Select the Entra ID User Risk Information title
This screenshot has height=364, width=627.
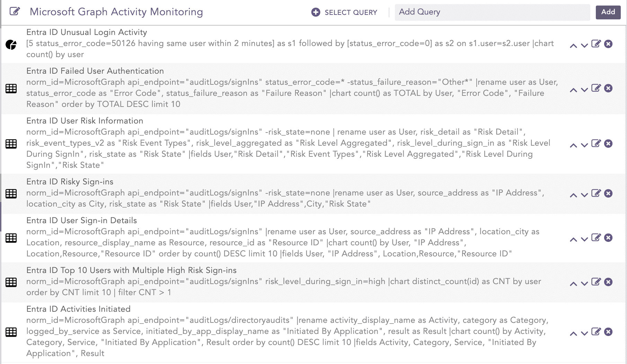point(85,121)
